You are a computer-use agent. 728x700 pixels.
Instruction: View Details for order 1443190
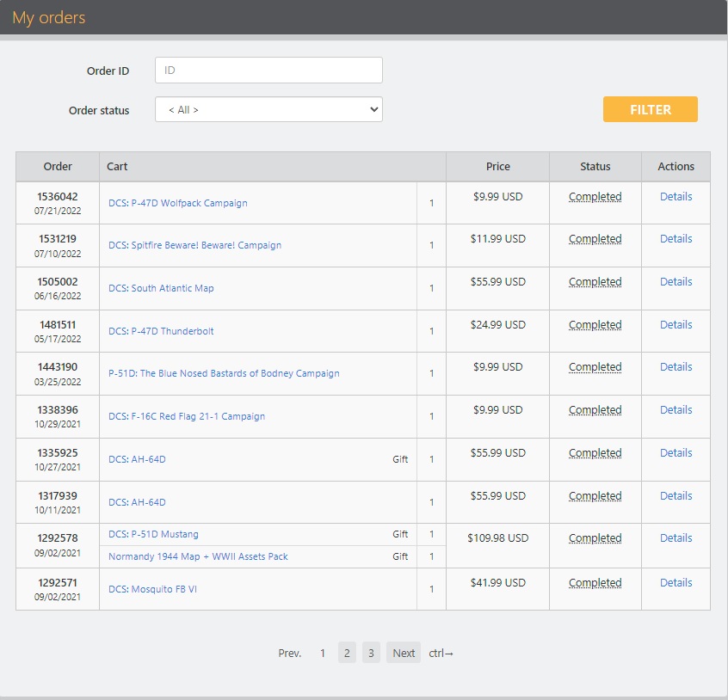676,367
